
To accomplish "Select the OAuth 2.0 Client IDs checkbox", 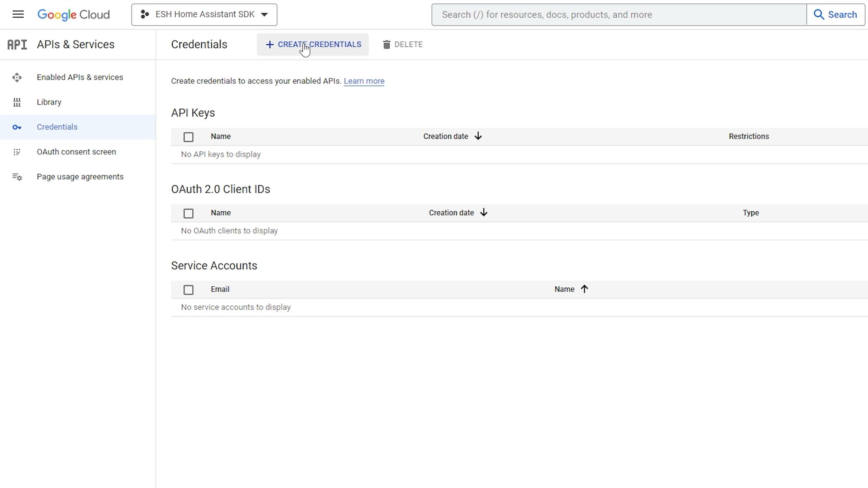I will coord(188,213).
